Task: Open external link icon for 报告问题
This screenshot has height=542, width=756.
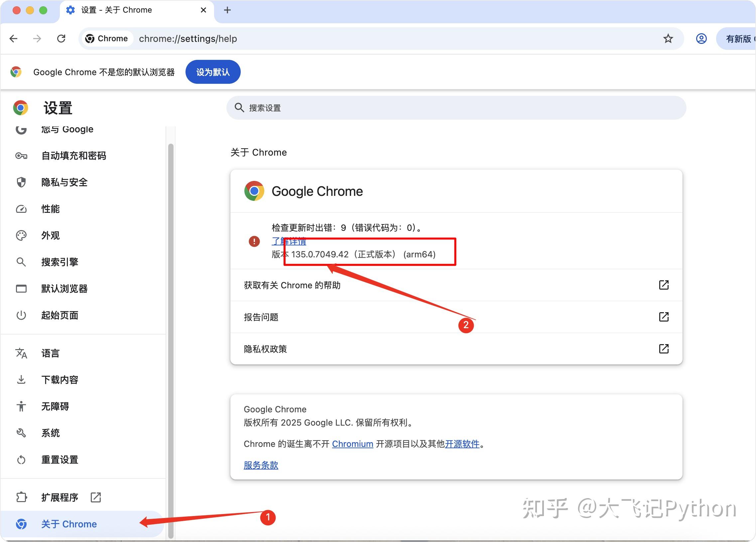Action: (x=663, y=317)
